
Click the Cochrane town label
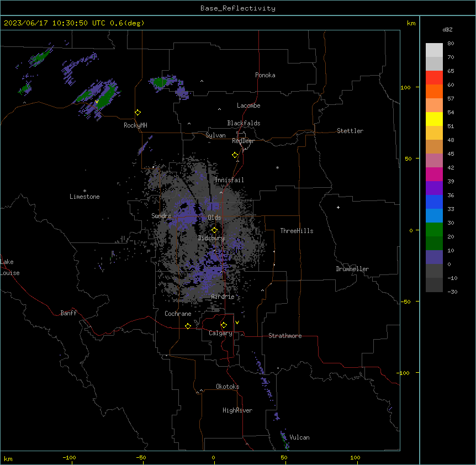click(178, 314)
